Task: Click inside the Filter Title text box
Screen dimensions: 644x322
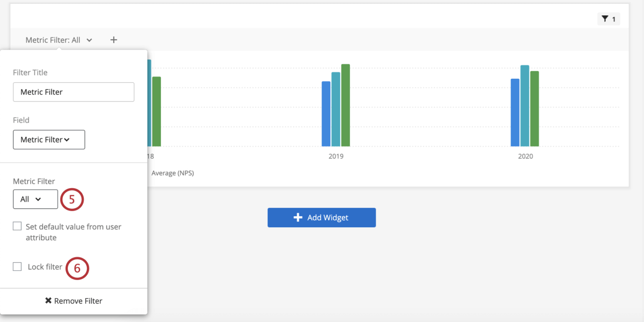Action: 73,92
